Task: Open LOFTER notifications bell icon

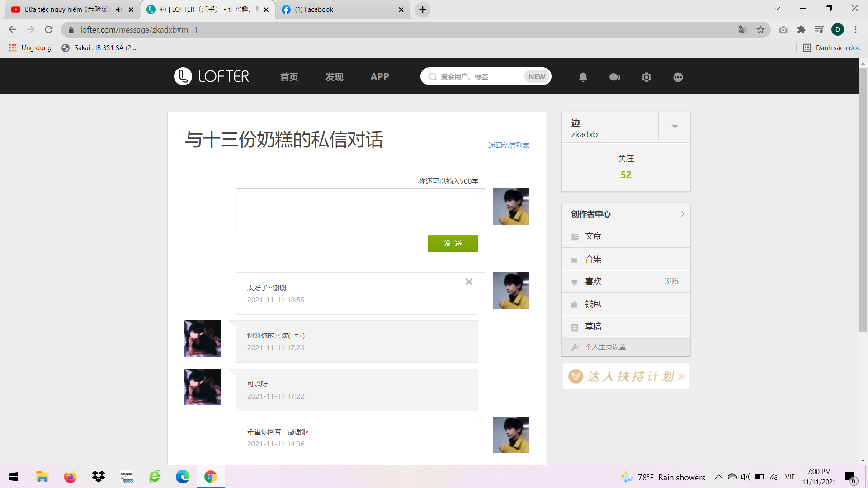Action: (583, 77)
